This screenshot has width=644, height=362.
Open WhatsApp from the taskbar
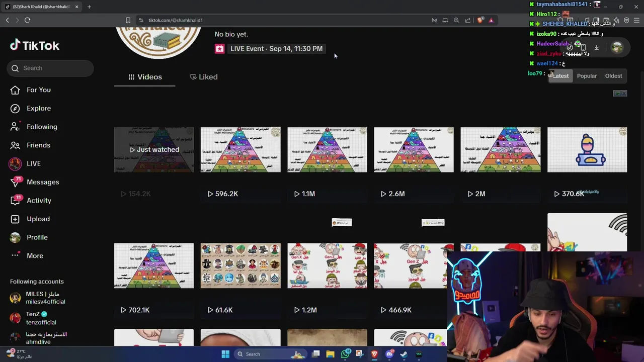click(x=345, y=354)
